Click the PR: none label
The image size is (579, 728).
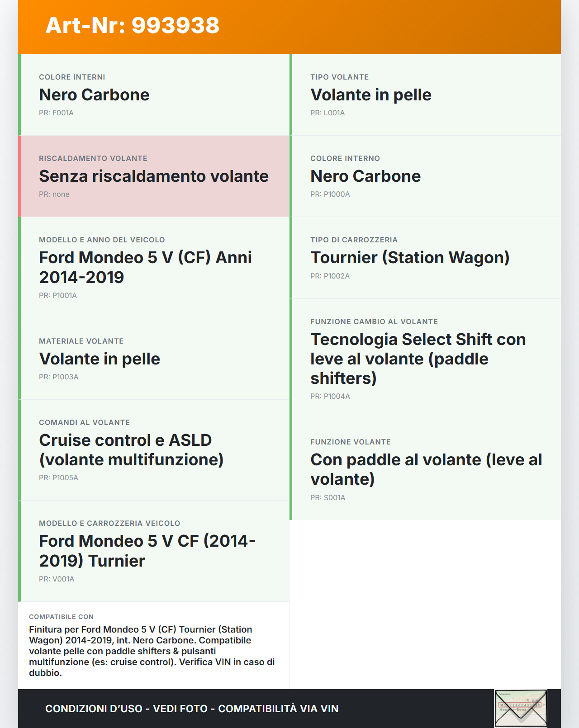[x=54, y=194]
